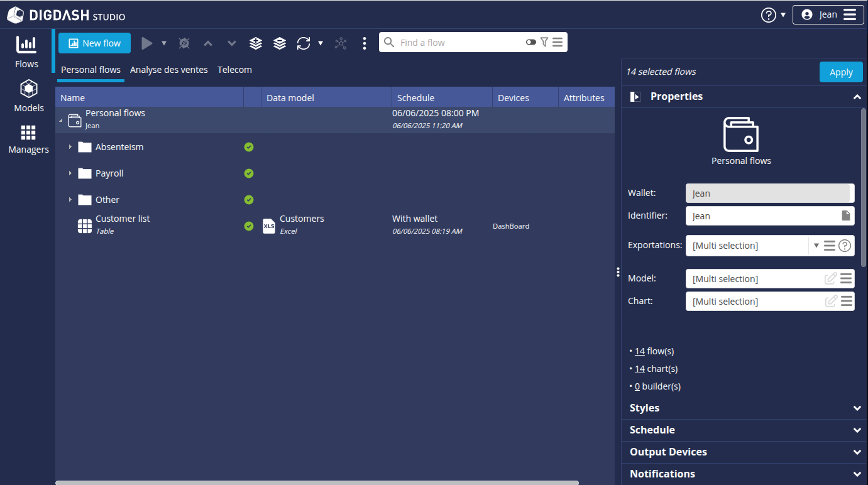Toggle the switch inside the search box
Image resolution: width=868 pixels, height=485 pixels.
click(x=531, y=42)
